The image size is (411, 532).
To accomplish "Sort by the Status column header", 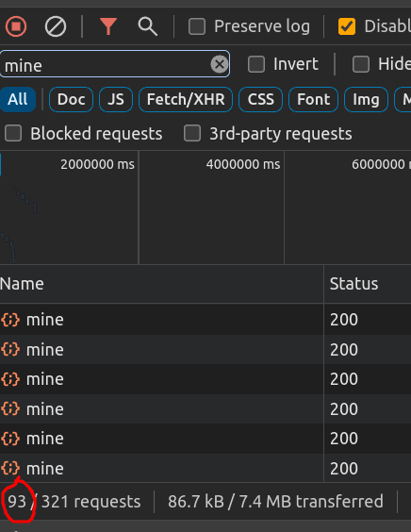I will (x=368, y=284).
